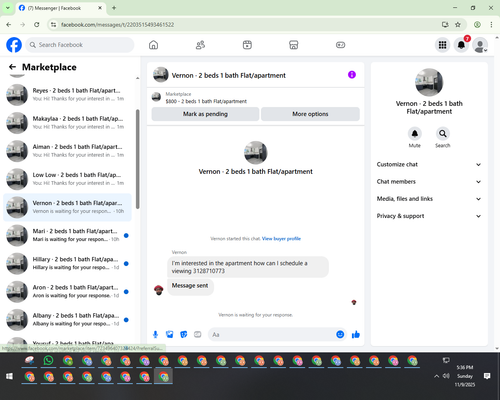Image resolution: width=500 pixels, height=400 pixels.
Task: Open the Low Low conversation
Action: tap(67, 179)
